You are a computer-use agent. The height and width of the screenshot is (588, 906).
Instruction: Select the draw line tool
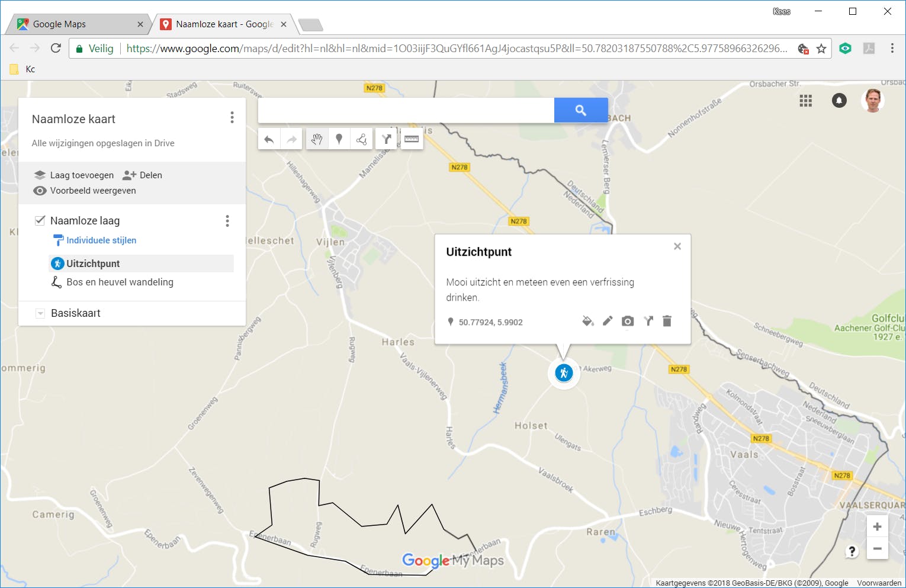pos(361,139)
